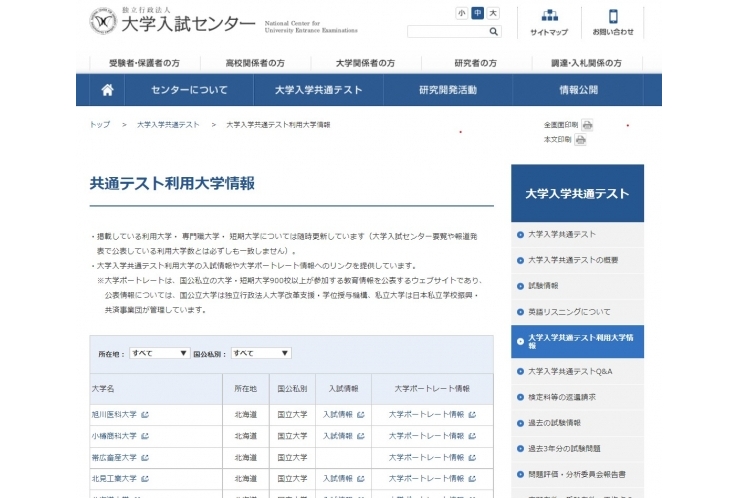Viewport: 740px width, 498px height.
Task: Select 調達・入札関係の方 audience tab
Action: tap(587, 63)
